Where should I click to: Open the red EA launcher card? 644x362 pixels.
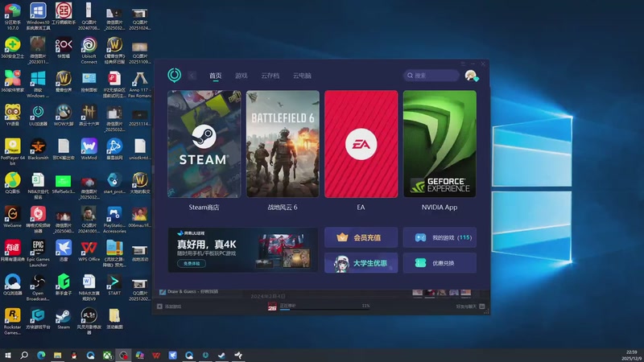pyautogui.click(x=361, y=144)
